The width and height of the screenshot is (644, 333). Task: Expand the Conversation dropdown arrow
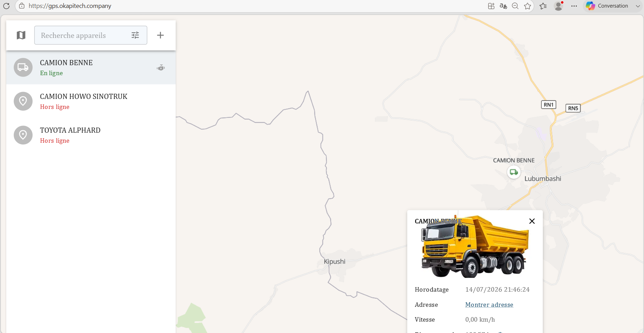pyautogui.click(x=638, y=6)
